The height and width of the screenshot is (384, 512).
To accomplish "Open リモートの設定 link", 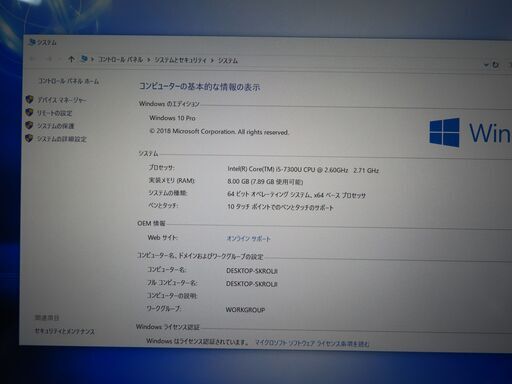I will 54,113.
